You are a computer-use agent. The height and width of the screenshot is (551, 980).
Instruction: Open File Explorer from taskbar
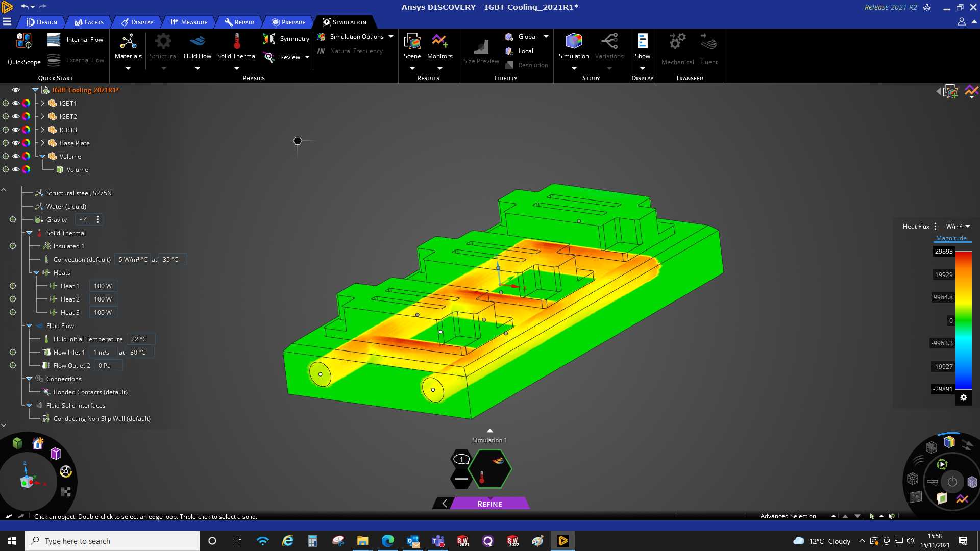click(362, 541)
